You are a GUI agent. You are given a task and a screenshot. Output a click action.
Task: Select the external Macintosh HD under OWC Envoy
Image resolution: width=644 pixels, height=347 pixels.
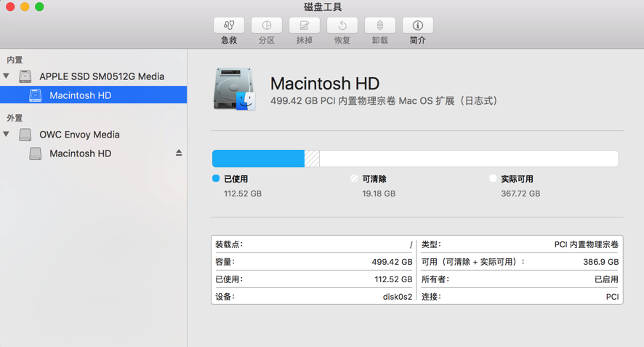(x=80, y=153)
